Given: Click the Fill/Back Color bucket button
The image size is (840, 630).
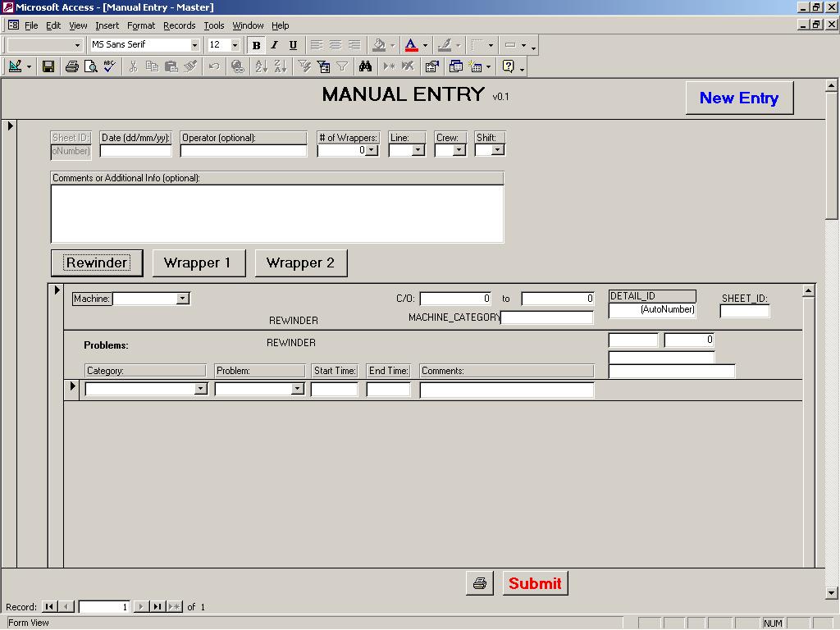Looking at the screenshot, I should (x=379, y=45).
